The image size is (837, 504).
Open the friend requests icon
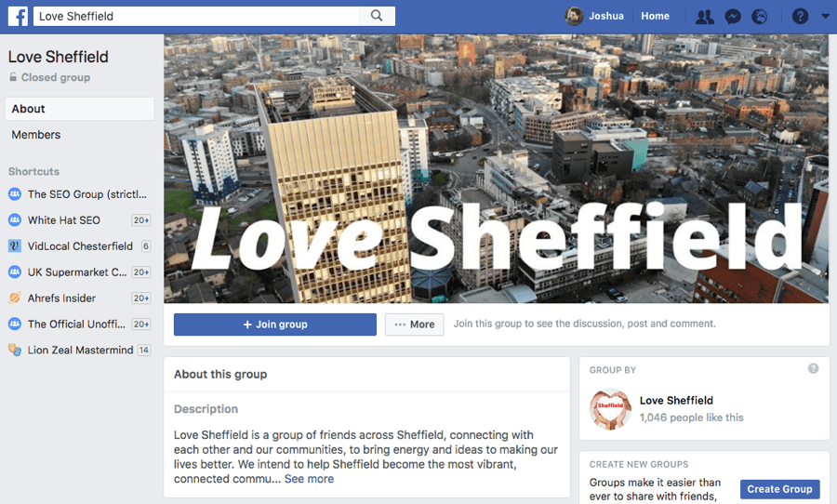click(705, 17)
